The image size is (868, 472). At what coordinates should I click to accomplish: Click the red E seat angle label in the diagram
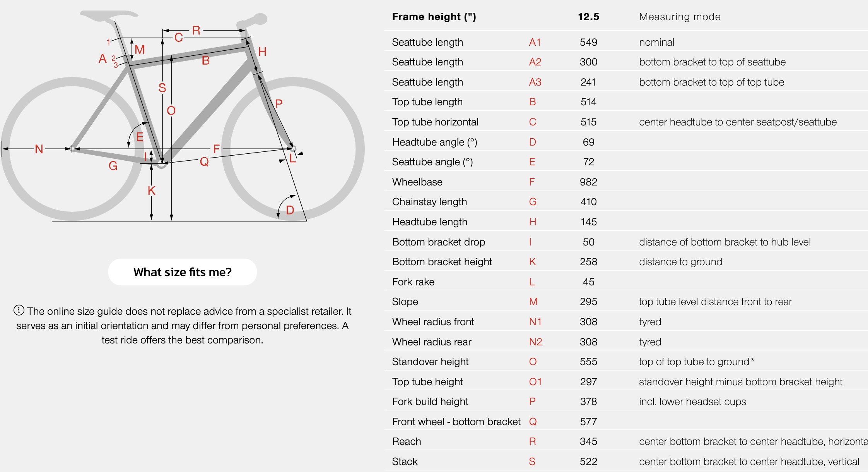(x=140, y=137)
